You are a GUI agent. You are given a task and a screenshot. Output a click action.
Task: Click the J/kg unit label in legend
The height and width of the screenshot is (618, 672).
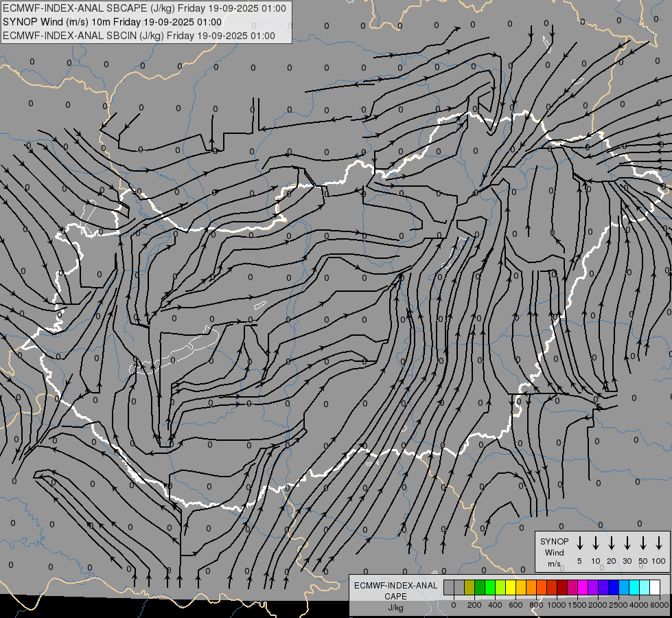pos(395,608)
